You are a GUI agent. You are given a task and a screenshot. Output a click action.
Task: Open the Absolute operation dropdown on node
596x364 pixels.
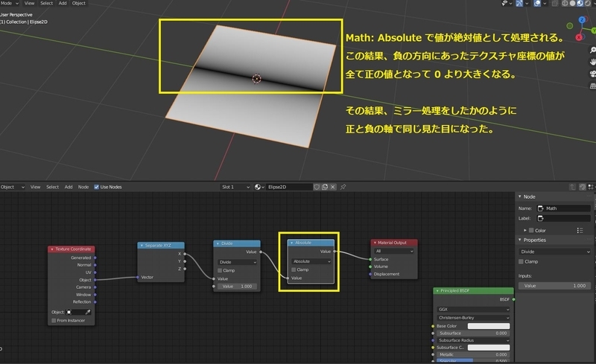(x=311, y=261)
